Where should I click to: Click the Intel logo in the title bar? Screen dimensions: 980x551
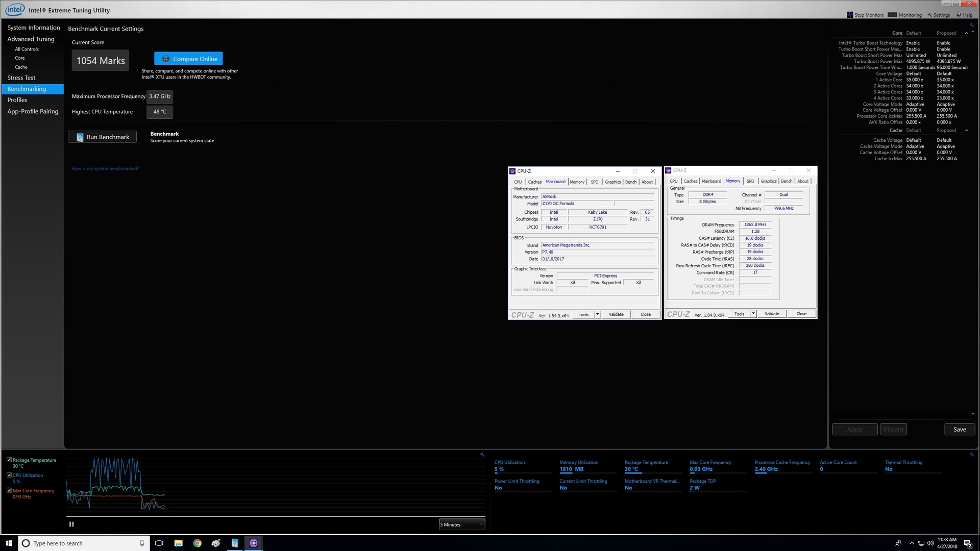coord(15,10)
